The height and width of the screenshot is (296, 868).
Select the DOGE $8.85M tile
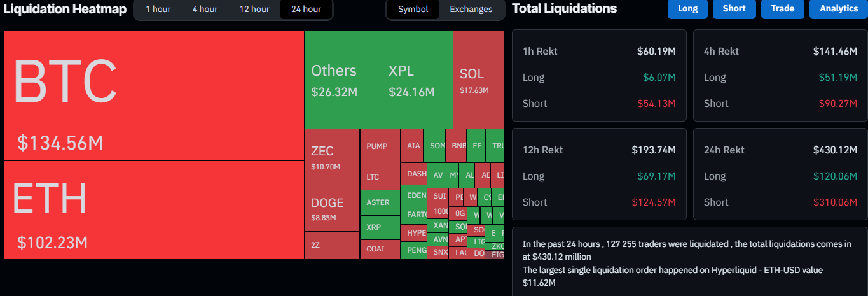[331, 208]
